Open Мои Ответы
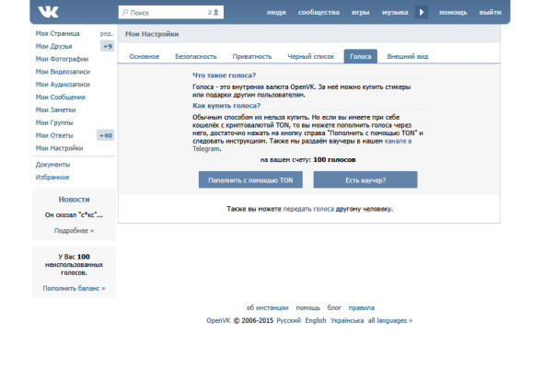The width and height of the screenshot is (556, 392). pos(54,135)
